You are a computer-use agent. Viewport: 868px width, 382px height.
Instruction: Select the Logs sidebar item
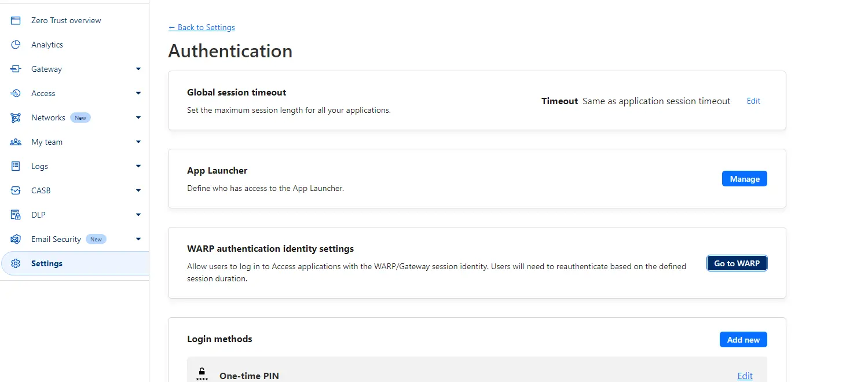[x=74, y=166]
